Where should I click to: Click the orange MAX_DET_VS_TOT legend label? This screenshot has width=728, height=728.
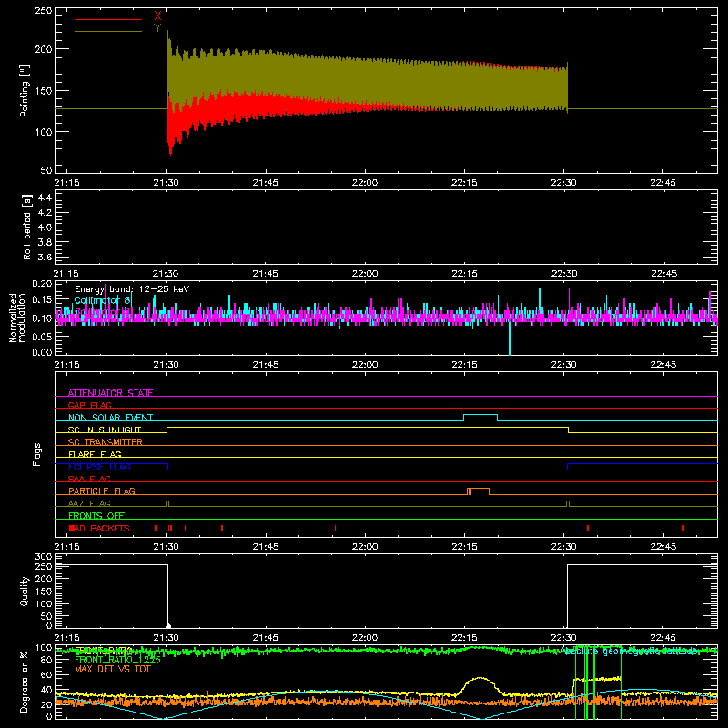(113, 669)
